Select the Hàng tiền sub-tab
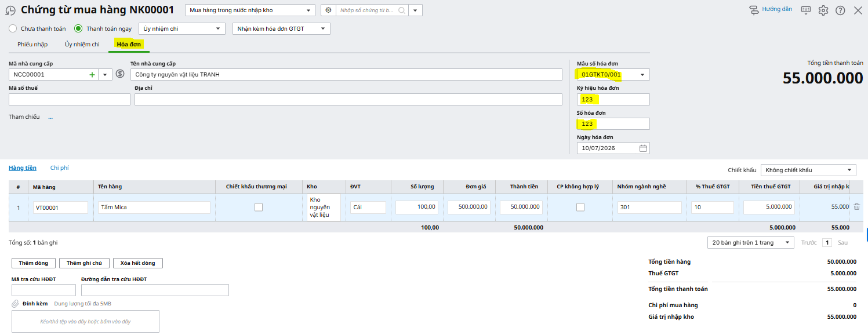This screenshot has width=868, height=335. pyautogui.click(x=23, y=167)
